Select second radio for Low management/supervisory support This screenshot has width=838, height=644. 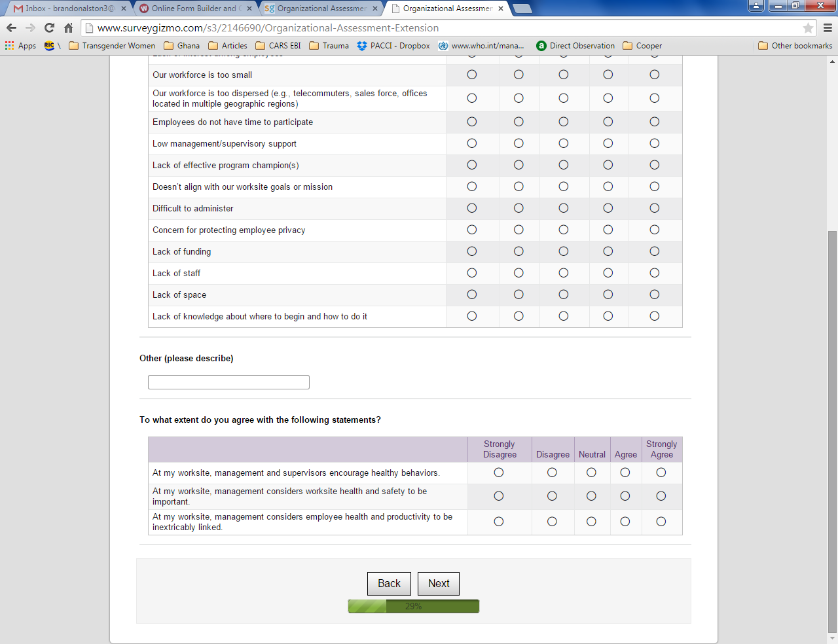point(519,143)
